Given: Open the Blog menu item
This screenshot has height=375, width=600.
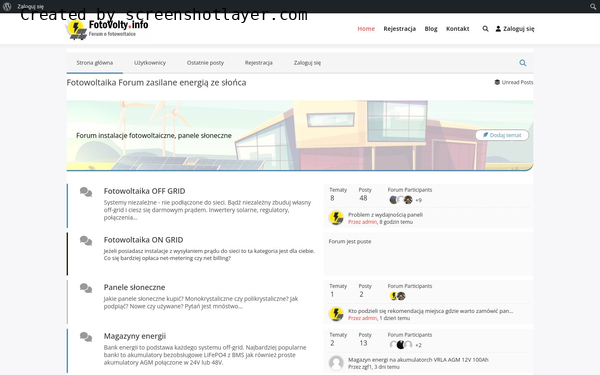Looking at the screenshot, I should (x=431, y=29).
